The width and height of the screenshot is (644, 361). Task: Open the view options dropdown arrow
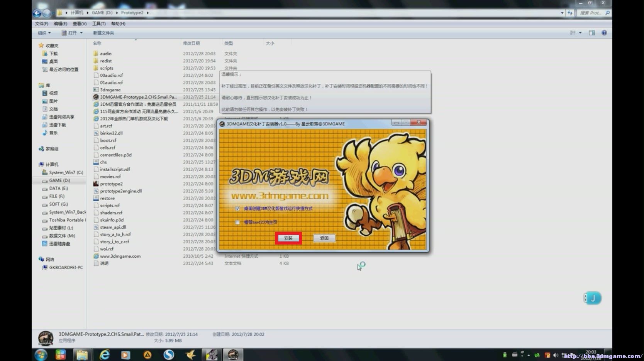(x=580, y=33)
